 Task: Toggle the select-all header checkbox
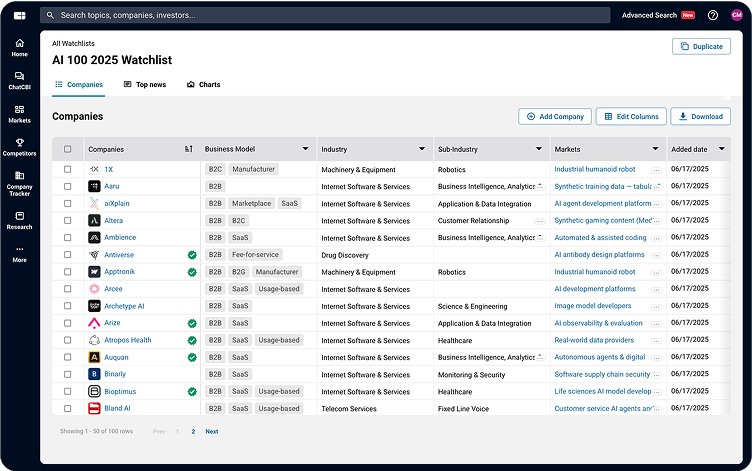click(x=68, y=149)
